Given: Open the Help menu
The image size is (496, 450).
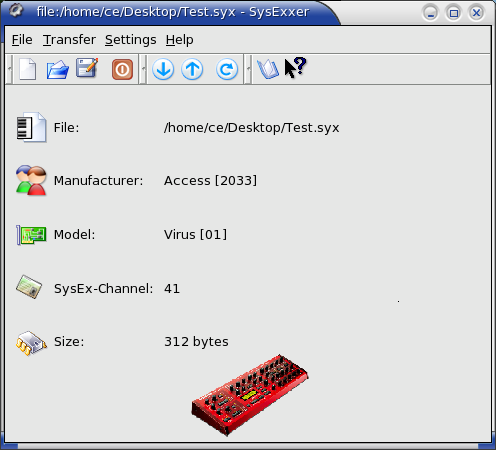Looking at the screenshot, I should (179, 40).
